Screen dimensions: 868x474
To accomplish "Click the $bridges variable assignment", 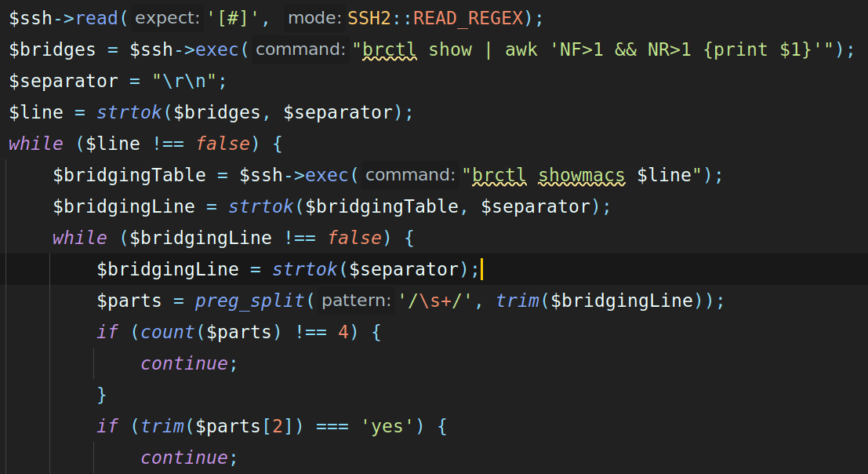I will click(x=53, y=50).
